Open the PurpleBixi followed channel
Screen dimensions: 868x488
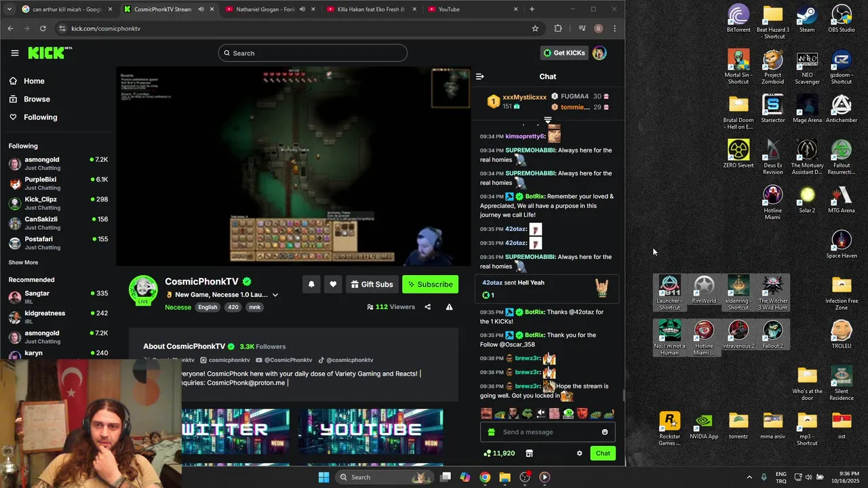(x=58, y=183)
